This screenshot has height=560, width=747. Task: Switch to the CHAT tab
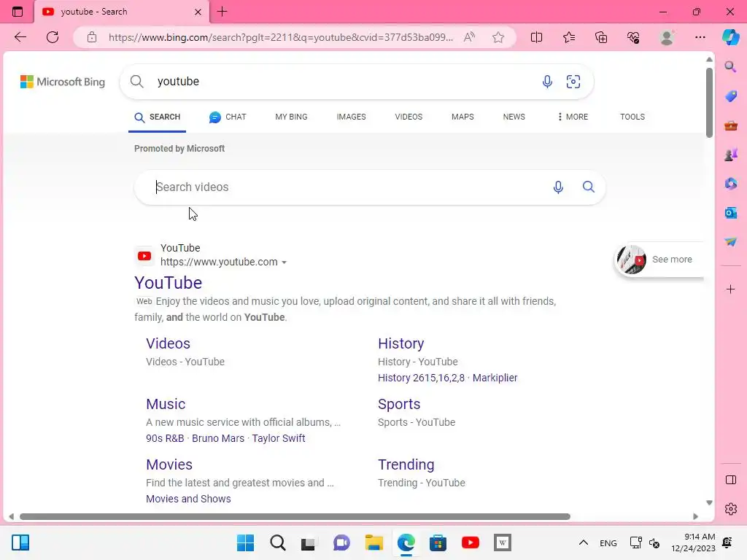tap(228, 117)
